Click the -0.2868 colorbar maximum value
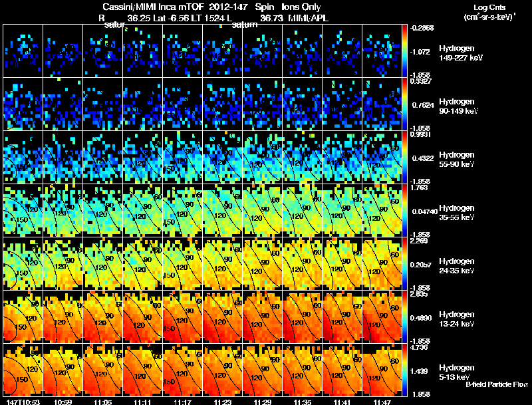The image size is (532, 405). point(422,28)
